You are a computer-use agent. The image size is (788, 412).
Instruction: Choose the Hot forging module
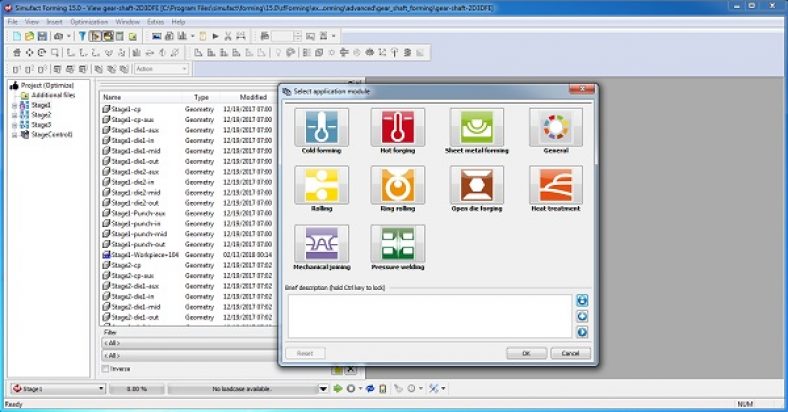[397, 128]
